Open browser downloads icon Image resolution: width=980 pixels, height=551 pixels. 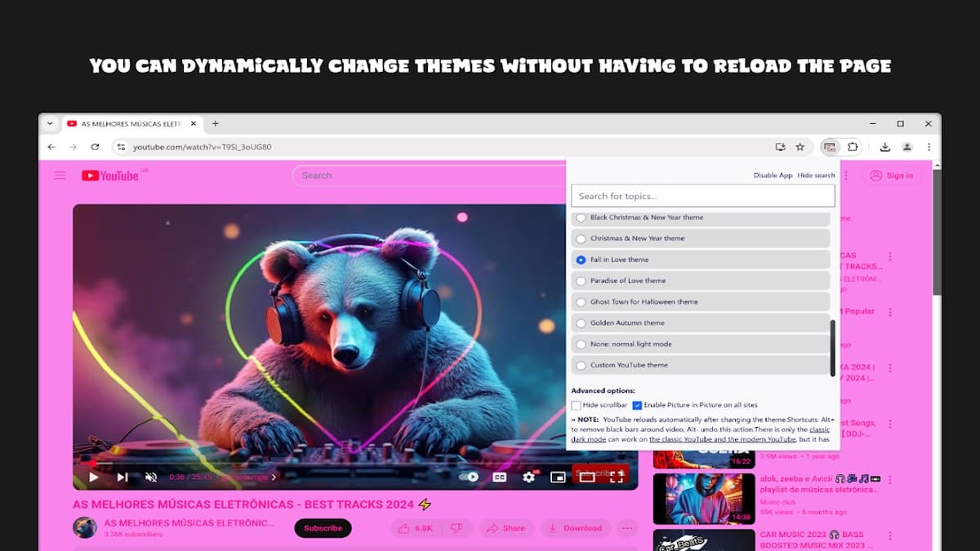coord(884,147)
